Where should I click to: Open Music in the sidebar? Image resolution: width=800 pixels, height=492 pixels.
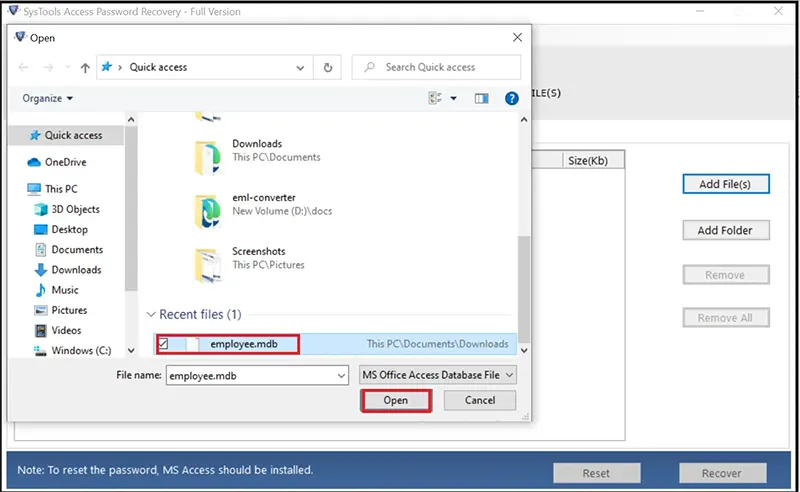65,290
